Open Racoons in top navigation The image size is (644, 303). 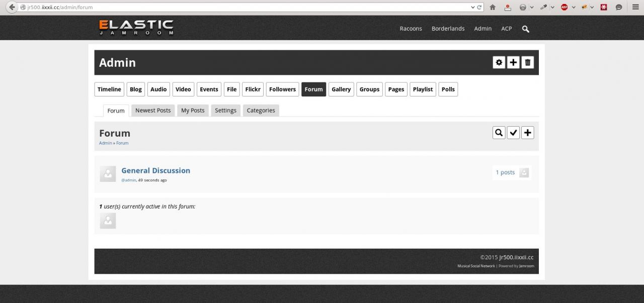point(411,29)
